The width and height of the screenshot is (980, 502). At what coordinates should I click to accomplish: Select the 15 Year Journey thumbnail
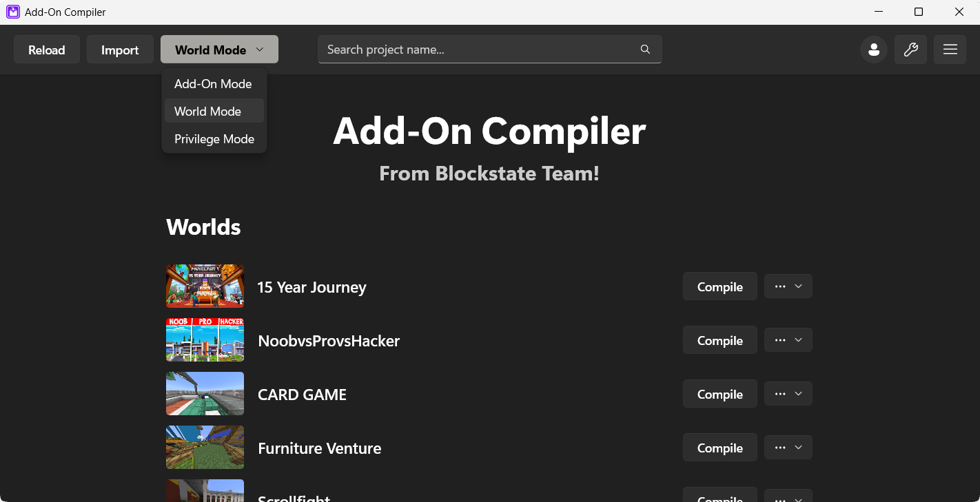(205, 286)
